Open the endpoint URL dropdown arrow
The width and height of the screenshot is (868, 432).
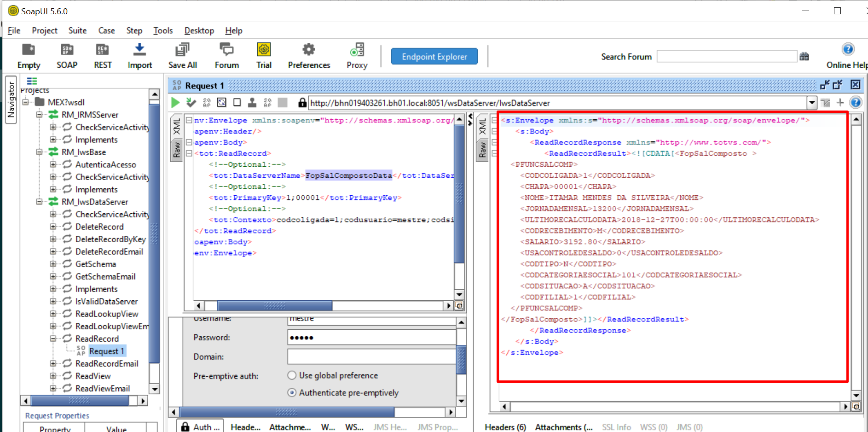coord(812,103)
